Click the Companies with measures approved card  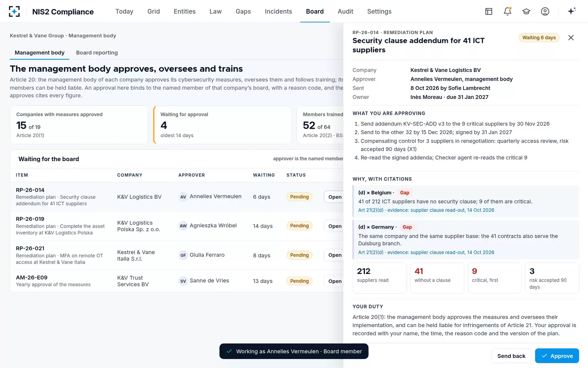tap(79, 125)
